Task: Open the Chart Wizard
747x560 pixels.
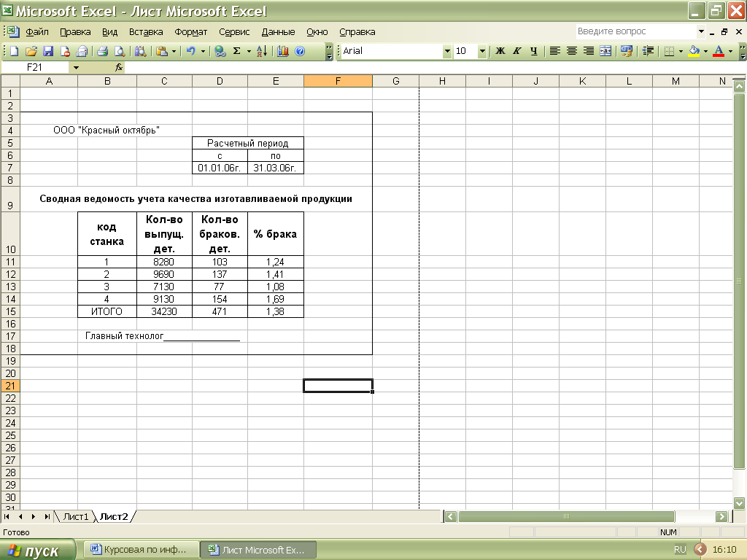Action: (283, 51)
